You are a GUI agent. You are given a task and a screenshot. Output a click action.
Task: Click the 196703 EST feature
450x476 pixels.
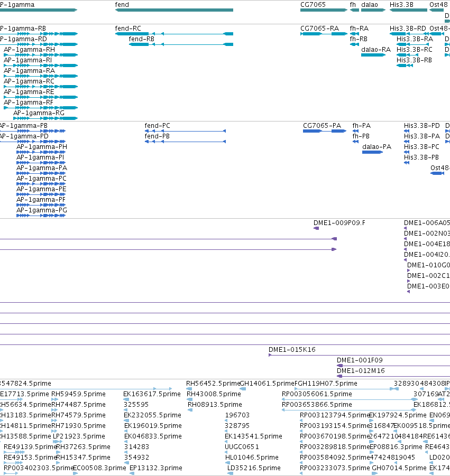(x=226, y=421)
